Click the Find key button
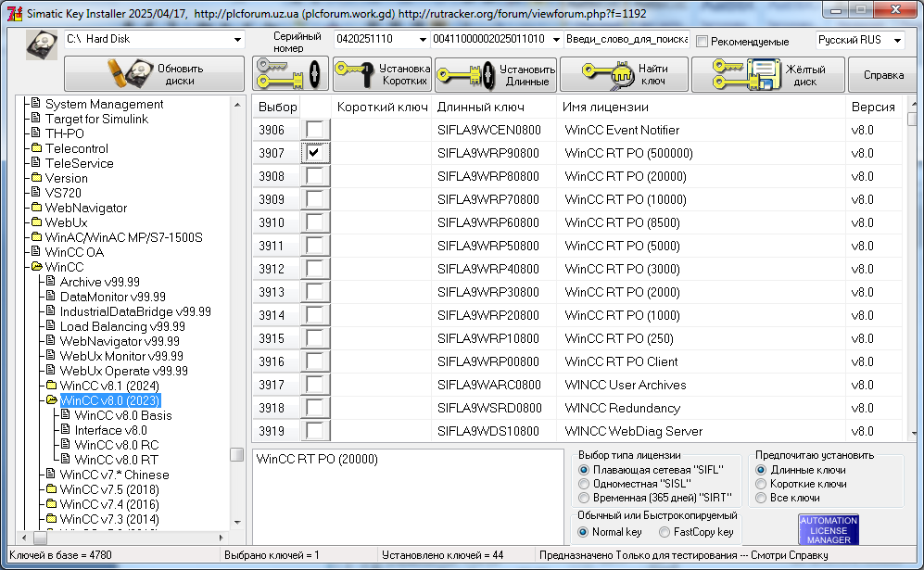This screenshot has height=570, width=924. pyautogui.click(x=624, y=74)
